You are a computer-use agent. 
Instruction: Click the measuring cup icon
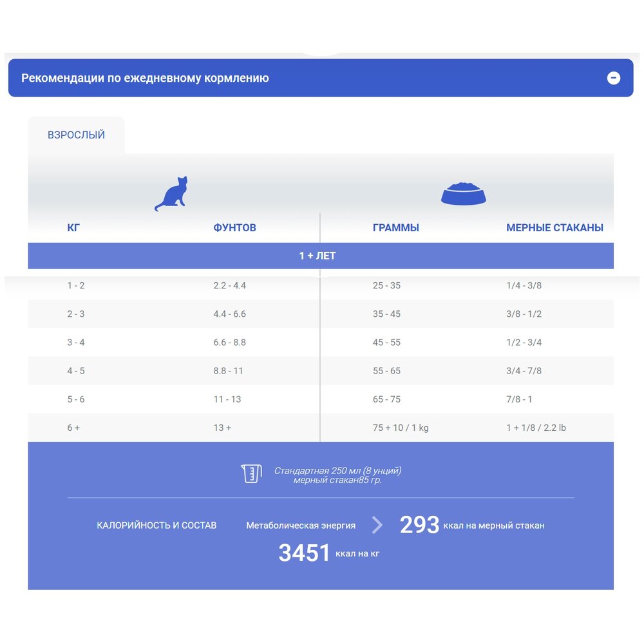pyautogui.click(x=251, y=473)
